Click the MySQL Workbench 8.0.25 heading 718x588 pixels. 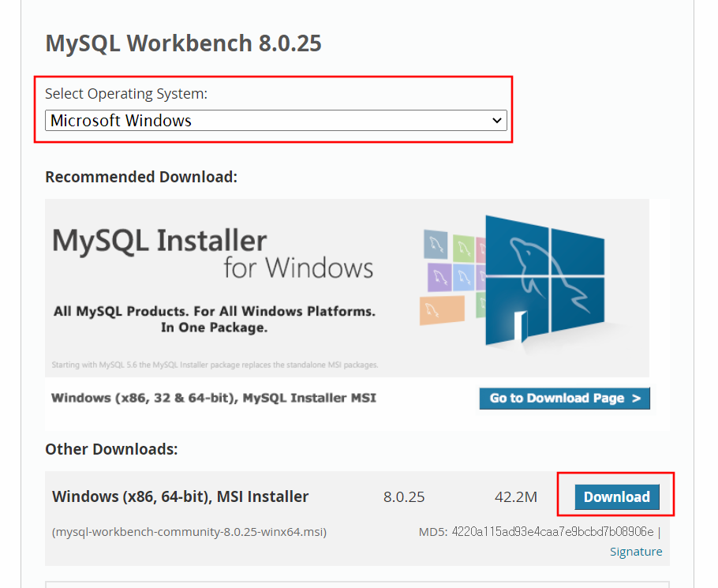(183, 43)
